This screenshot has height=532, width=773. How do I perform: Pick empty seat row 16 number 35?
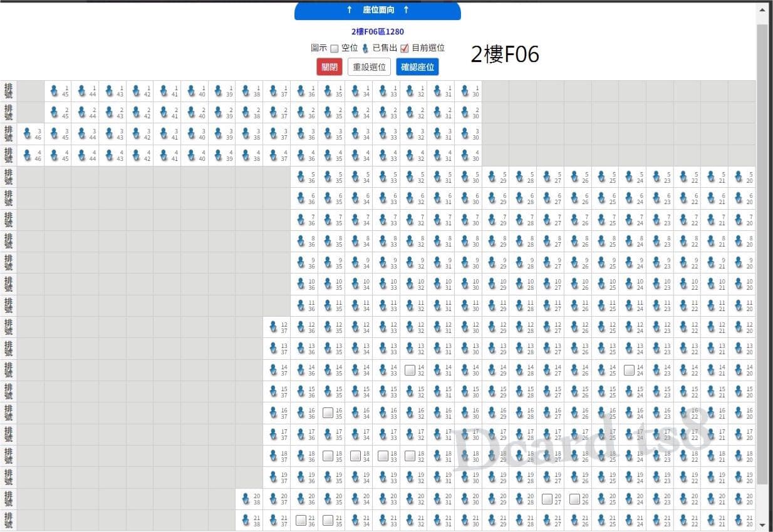click(328, 412)
